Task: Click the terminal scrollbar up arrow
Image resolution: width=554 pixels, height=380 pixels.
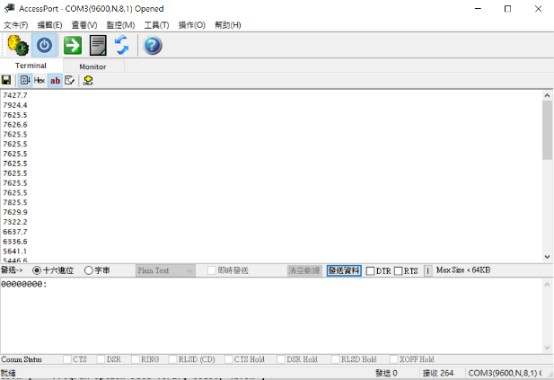Action: 547,95
